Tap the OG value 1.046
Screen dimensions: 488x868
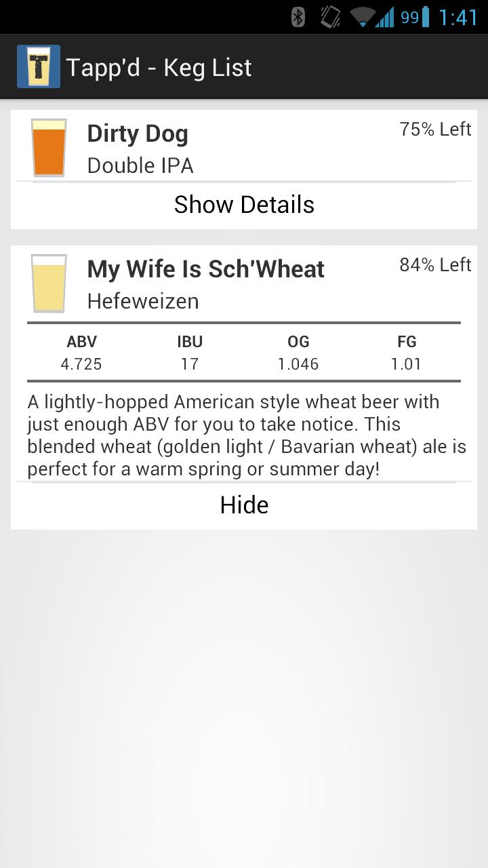tap(298, 364)
